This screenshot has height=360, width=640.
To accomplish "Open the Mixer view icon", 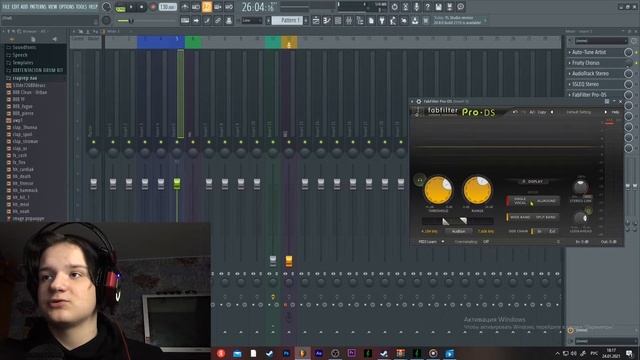I will click(x=349, y=20).
